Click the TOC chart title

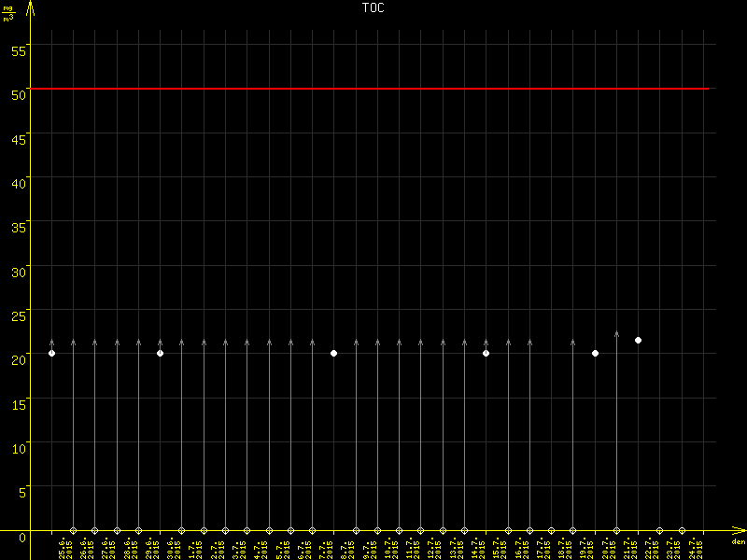tap(373, 7)
